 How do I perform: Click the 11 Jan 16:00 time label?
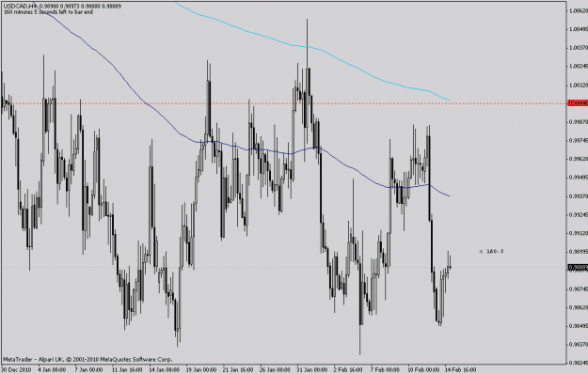click(127, 370)
